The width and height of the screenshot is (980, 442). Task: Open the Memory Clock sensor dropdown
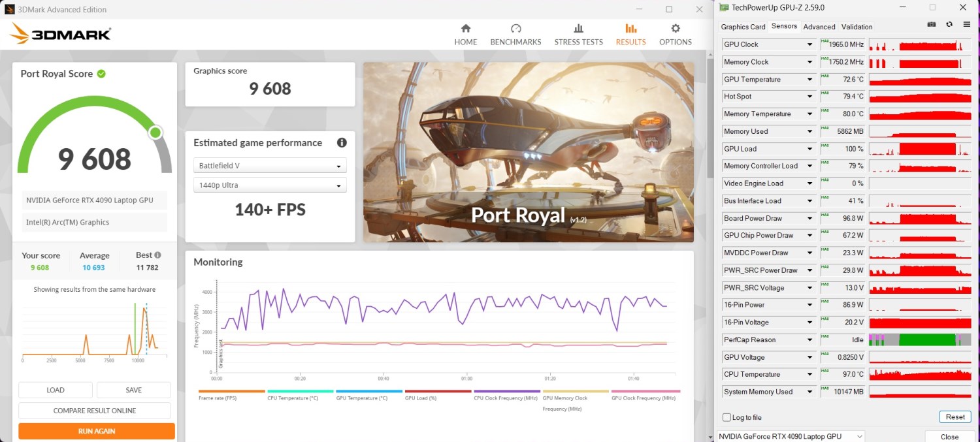[x=811, y=62]
